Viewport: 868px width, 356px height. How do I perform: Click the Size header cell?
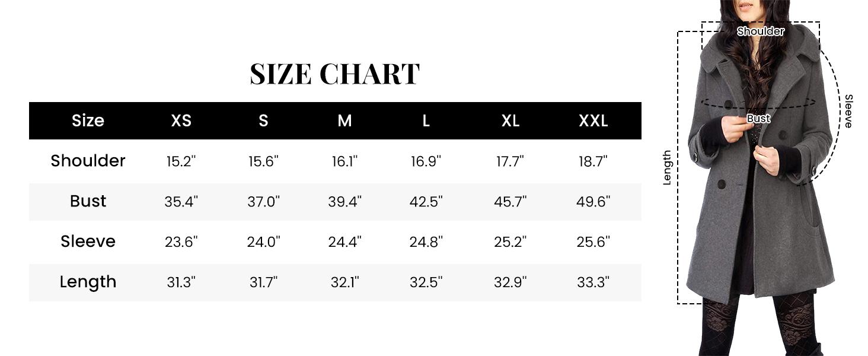88,120
